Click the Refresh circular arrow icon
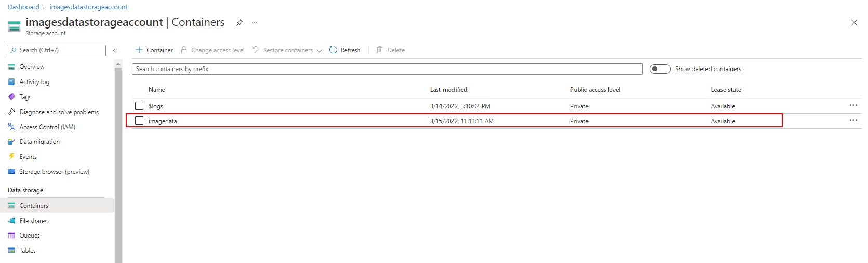 coord(333,50)
